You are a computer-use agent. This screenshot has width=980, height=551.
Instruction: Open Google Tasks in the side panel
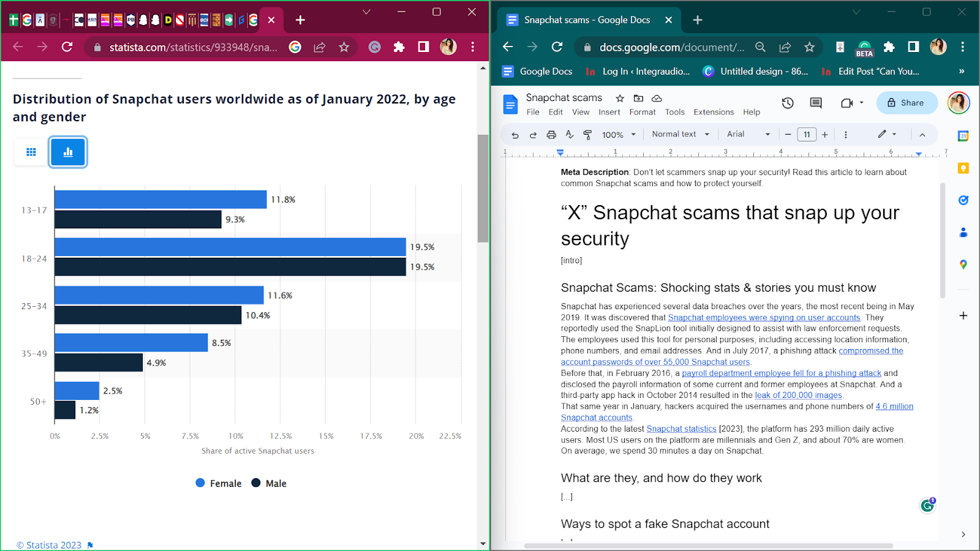[963, 200]
